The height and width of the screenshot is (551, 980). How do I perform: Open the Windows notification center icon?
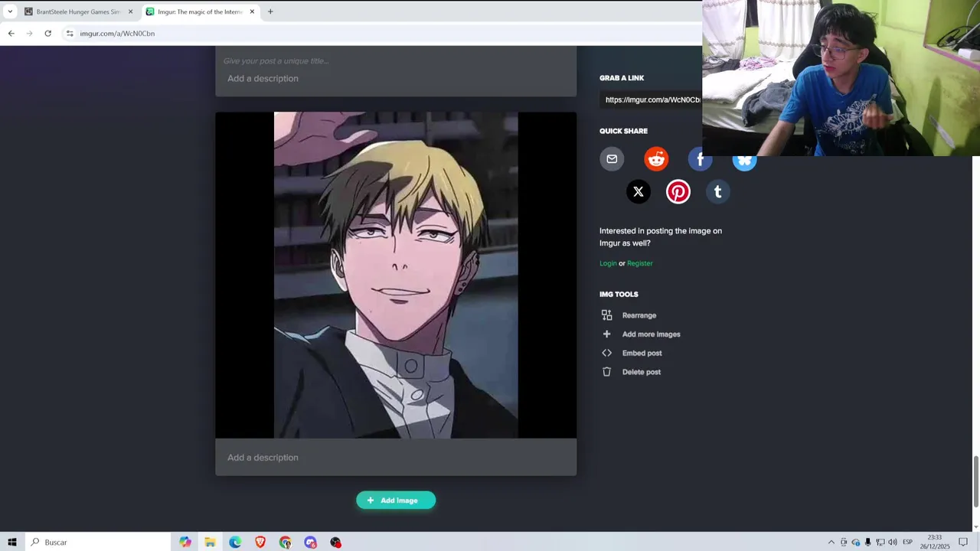point(963,542)
